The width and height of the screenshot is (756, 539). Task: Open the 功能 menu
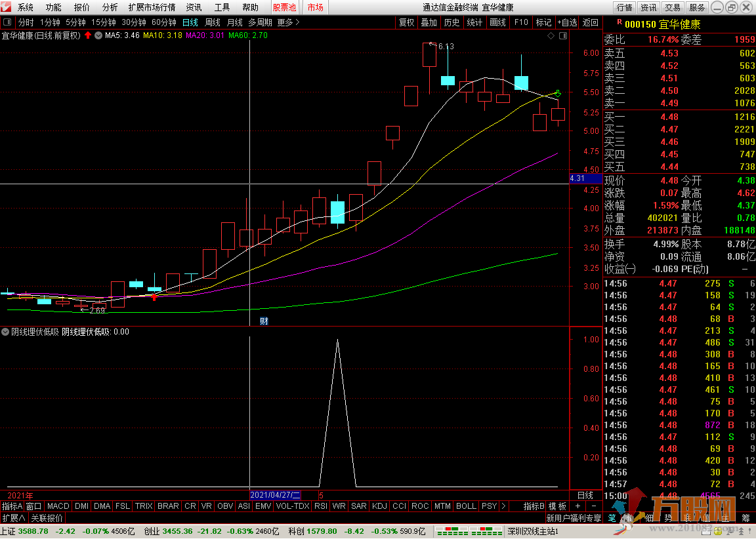tap(54, 7)
